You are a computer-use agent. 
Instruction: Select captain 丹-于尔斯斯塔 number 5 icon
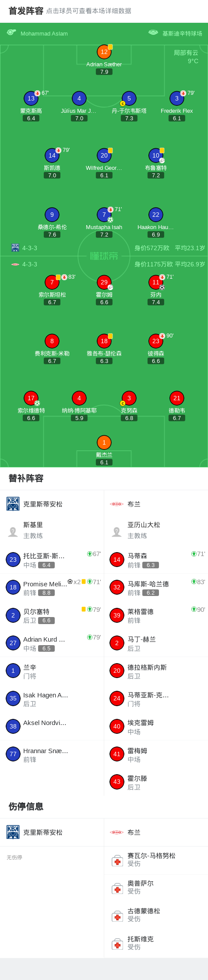point(129,98)
